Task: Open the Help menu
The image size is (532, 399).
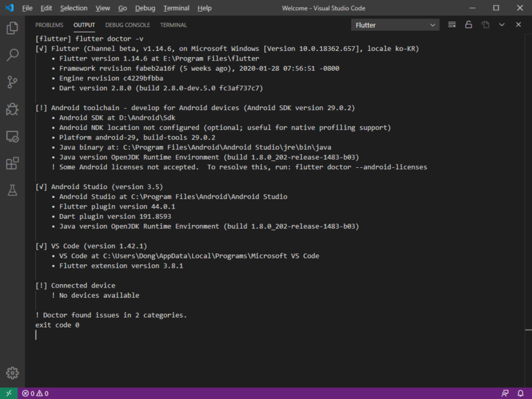Action: (204, 8)
